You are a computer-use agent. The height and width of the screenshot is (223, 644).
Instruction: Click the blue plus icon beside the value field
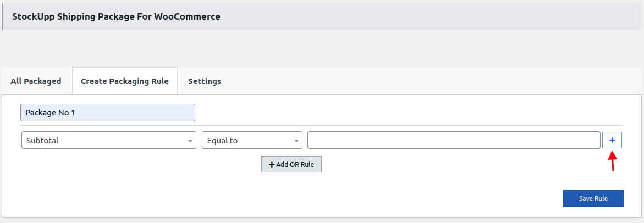tap(612, 140)
